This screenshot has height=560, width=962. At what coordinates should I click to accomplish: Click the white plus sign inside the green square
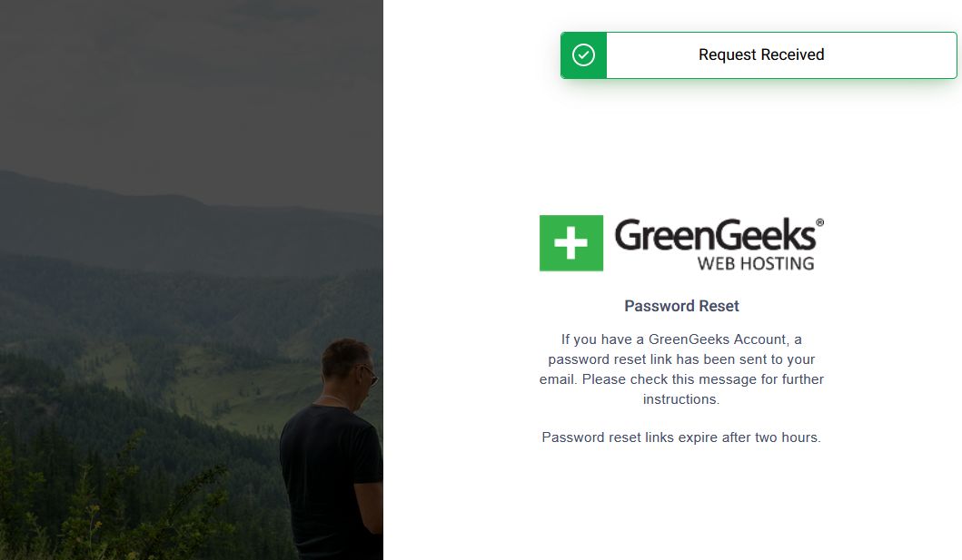click(571, 243)
